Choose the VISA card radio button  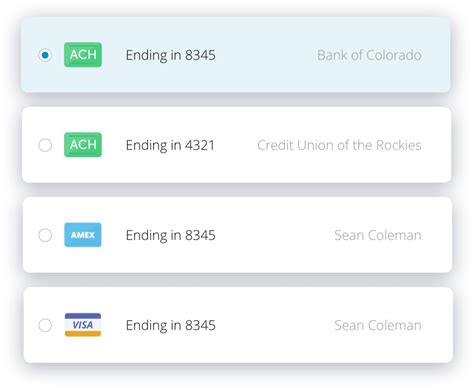[x=45, y=325]
